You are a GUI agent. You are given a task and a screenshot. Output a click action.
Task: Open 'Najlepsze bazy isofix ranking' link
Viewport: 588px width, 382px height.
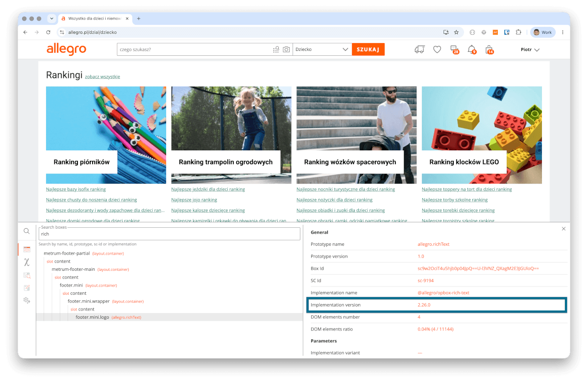coord(76,189)
